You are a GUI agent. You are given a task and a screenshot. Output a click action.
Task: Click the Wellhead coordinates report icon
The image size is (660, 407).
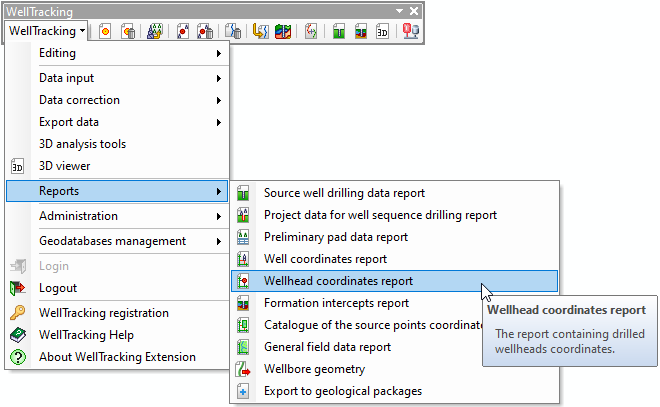pyautogui.click(x=243, y=281)
